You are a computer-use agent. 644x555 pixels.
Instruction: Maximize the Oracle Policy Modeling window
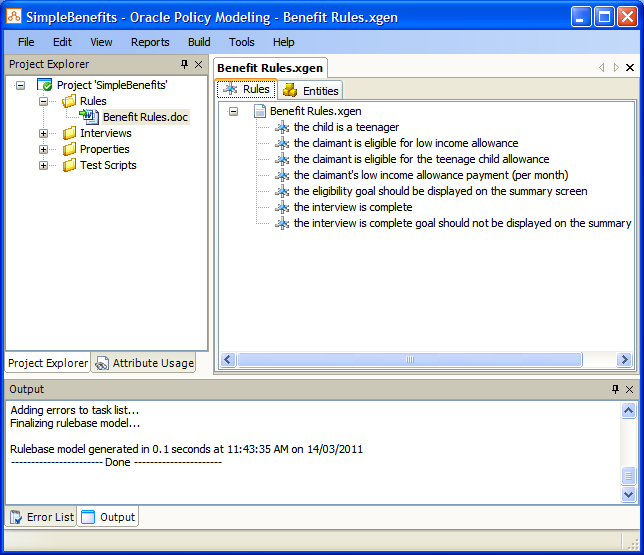(x=604, y=17)
